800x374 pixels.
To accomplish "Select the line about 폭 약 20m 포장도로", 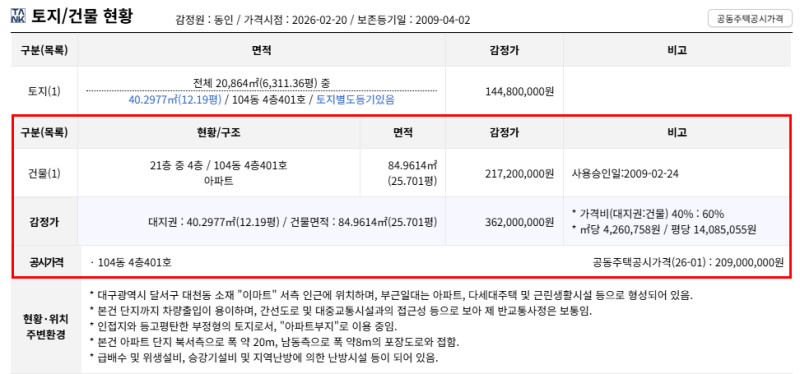I will coord(274,341).
